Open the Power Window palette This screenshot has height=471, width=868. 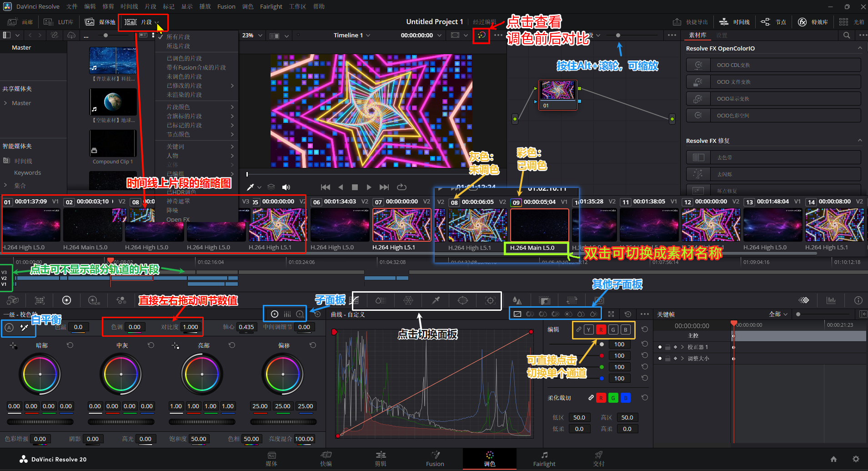tap(463, 300)
